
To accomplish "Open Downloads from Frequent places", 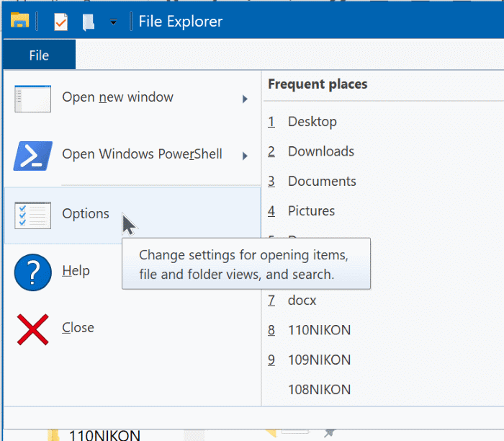I will 321,151.
